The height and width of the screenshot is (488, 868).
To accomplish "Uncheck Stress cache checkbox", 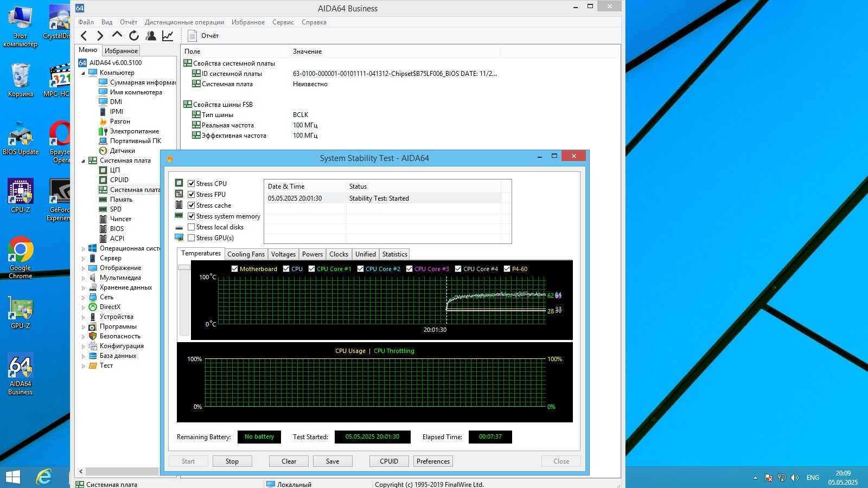I will click(x=192, y=205).
